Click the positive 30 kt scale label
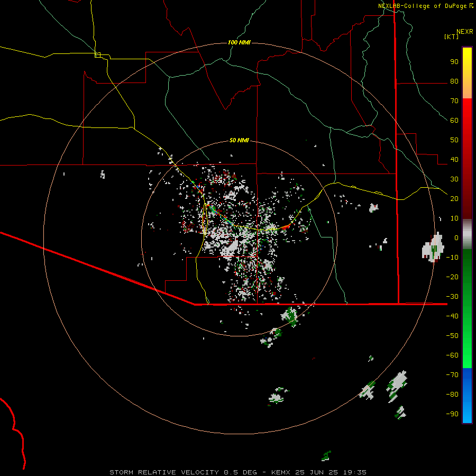This screenshot has width=476, height=476. pos(454,179)
